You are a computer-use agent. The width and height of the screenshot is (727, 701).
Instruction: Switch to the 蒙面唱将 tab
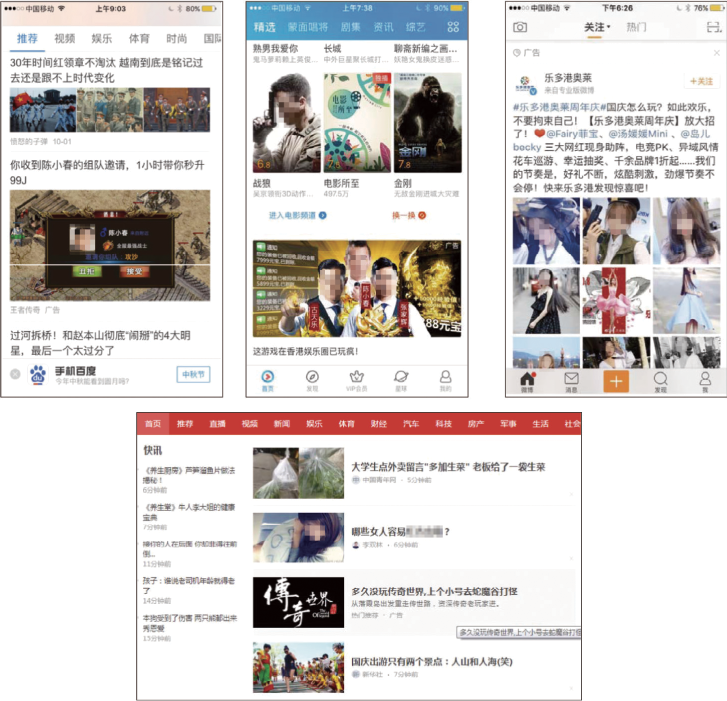(x=308, y=27)
